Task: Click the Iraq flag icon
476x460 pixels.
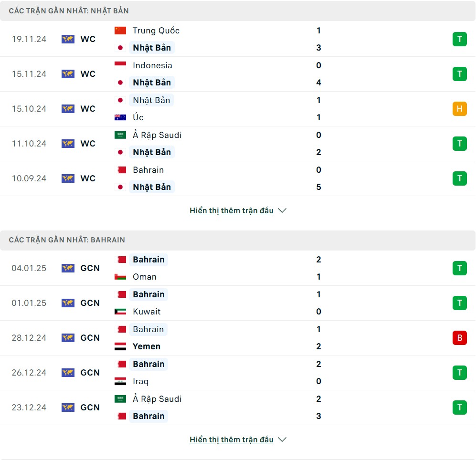Action: pos(120,381)
